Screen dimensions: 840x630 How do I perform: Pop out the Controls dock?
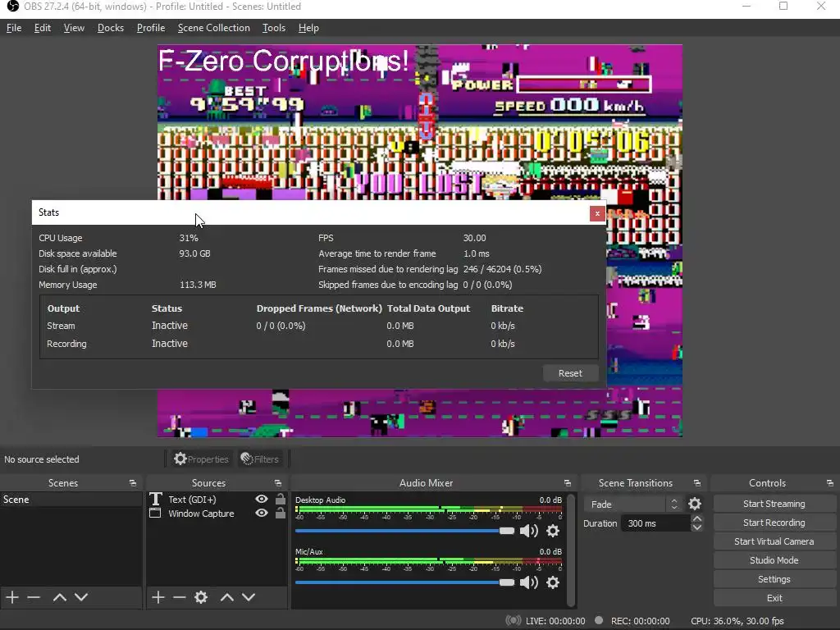pyautogui.click(x=829, y=483)
